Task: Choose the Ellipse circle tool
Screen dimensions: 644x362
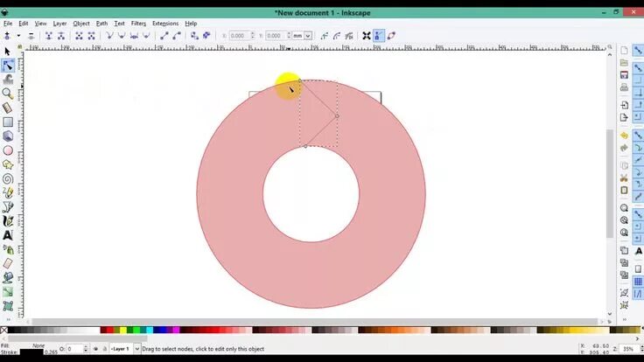Action: point(8,150)
